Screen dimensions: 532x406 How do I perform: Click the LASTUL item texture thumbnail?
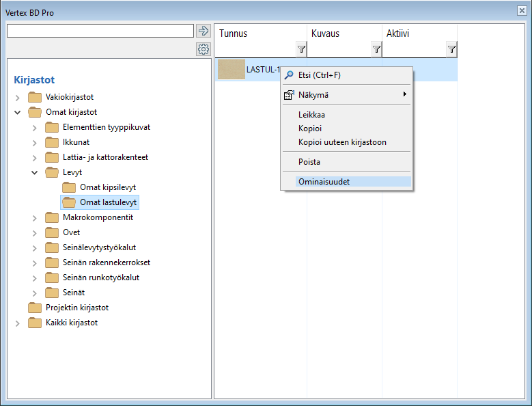(x=231, y=70)
